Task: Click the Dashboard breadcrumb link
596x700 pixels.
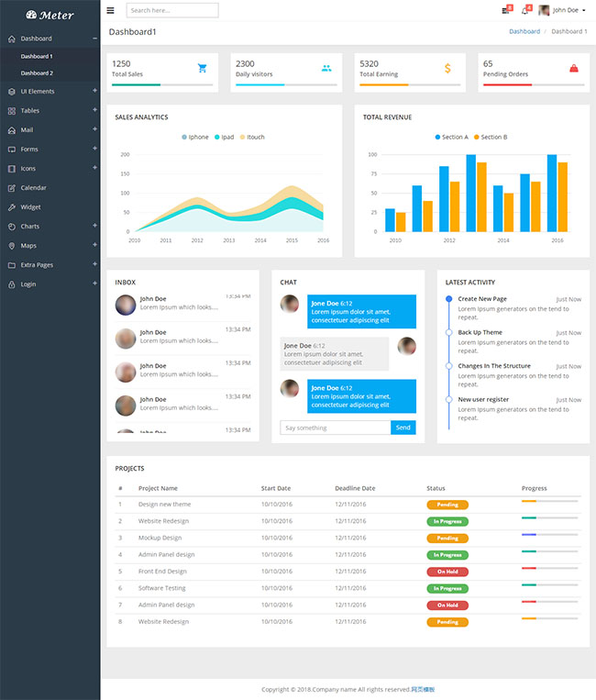Action: [x=524, y=31]
